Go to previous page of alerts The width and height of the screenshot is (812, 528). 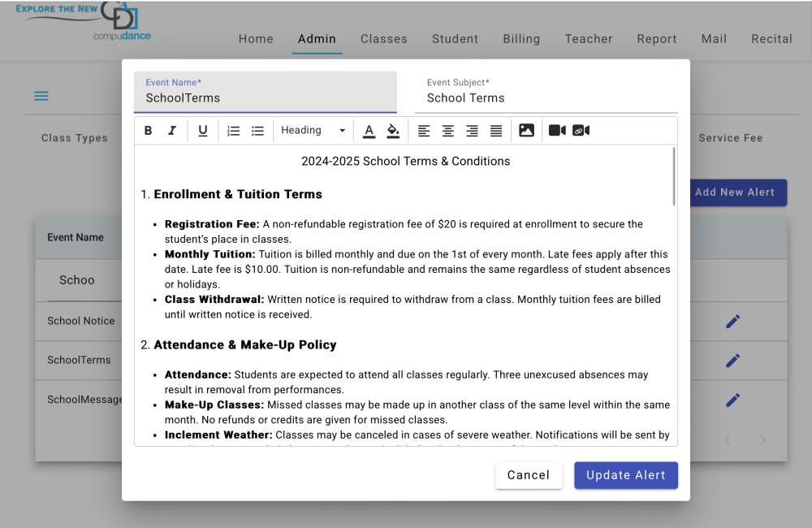point(727,440)
